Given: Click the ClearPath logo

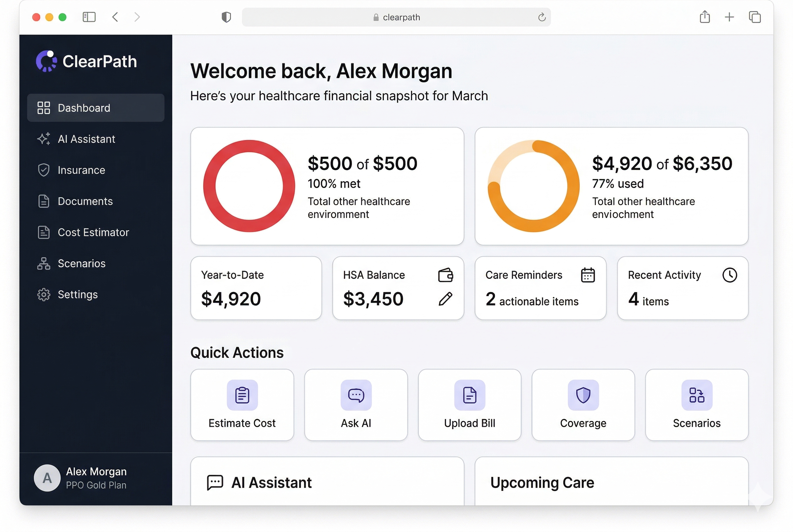Looking at the screenshot, I should coord(87,61).
